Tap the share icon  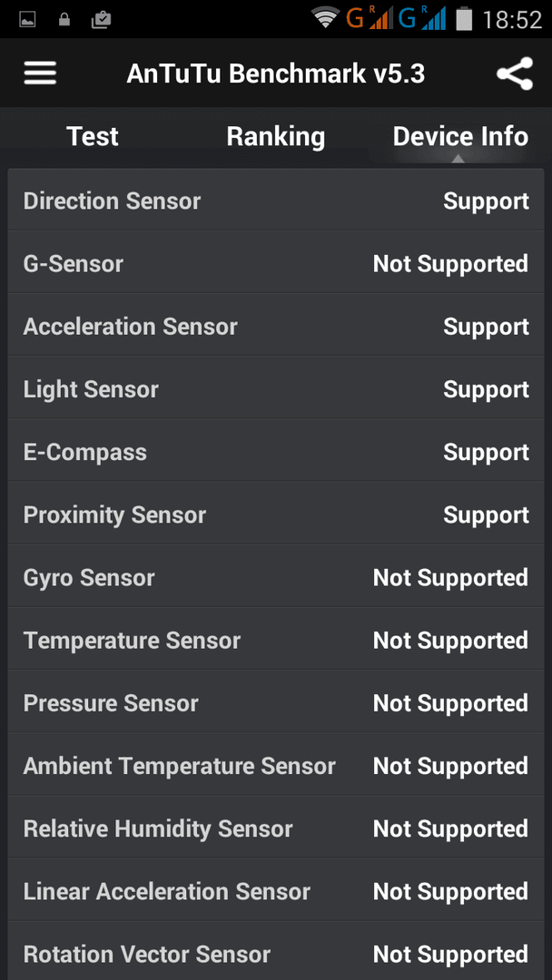pyautogui.click(x=515, y=73)
